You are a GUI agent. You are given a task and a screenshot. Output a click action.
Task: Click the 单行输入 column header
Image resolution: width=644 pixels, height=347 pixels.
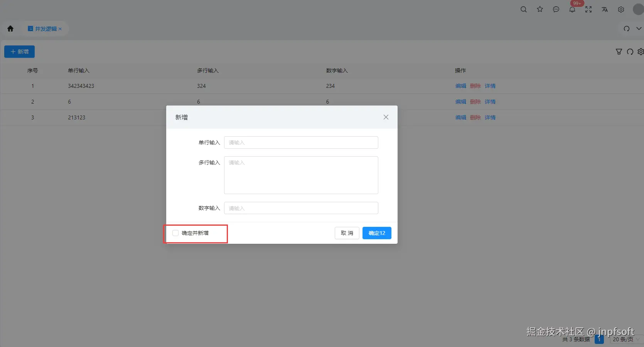click(79, 70)
